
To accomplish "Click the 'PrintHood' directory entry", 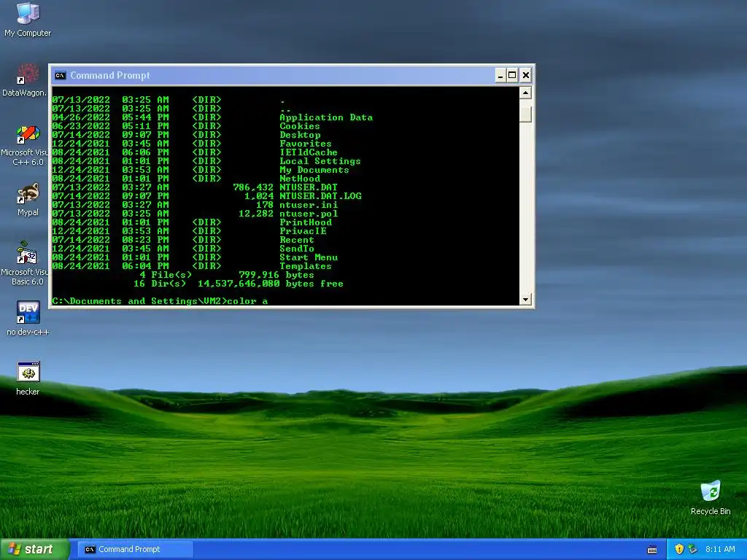I will click(x=306, y=222).
